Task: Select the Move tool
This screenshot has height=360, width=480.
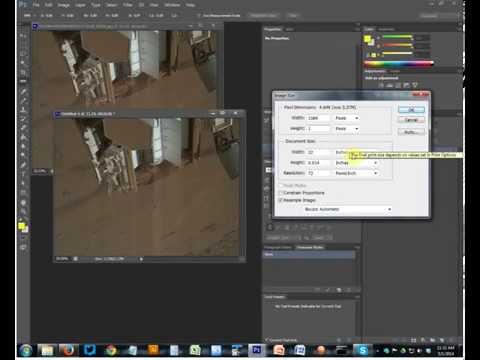Action: point(23,35)
